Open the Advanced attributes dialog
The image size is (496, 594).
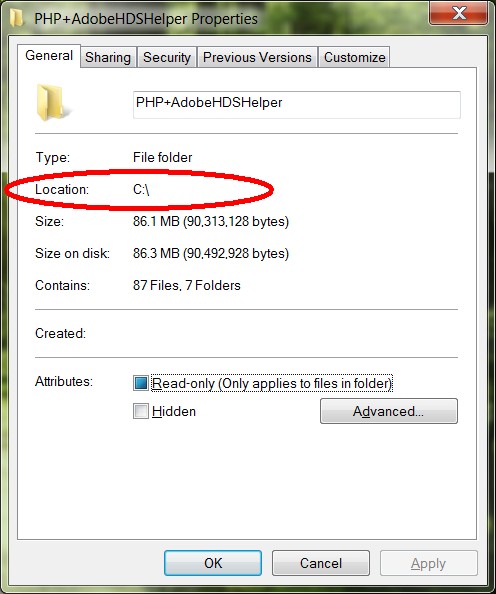pos(389,411)
